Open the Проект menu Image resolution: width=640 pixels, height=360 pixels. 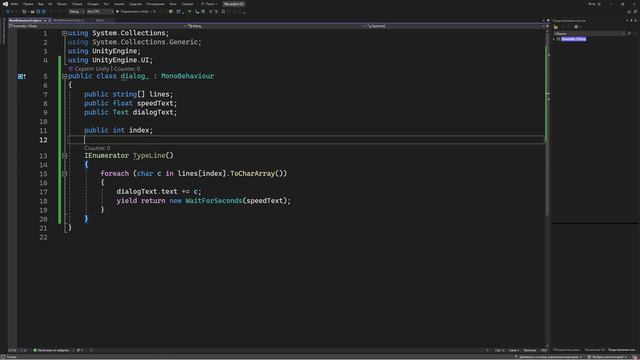tap(62, 4)
